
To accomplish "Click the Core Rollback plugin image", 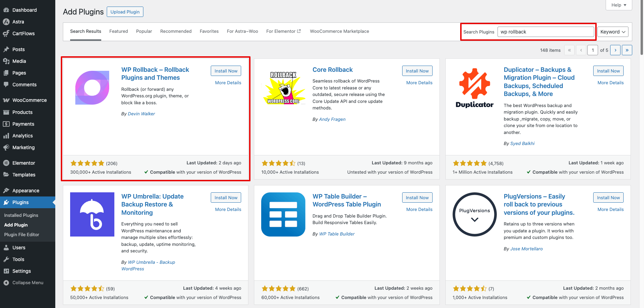I will (283, 88).
